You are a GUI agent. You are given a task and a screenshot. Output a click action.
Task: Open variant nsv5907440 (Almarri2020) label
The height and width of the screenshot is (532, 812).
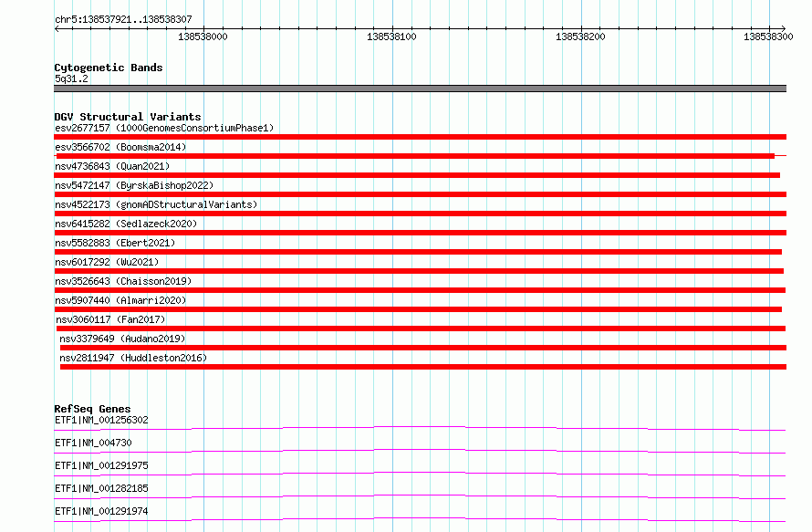[x=120, y=300]
